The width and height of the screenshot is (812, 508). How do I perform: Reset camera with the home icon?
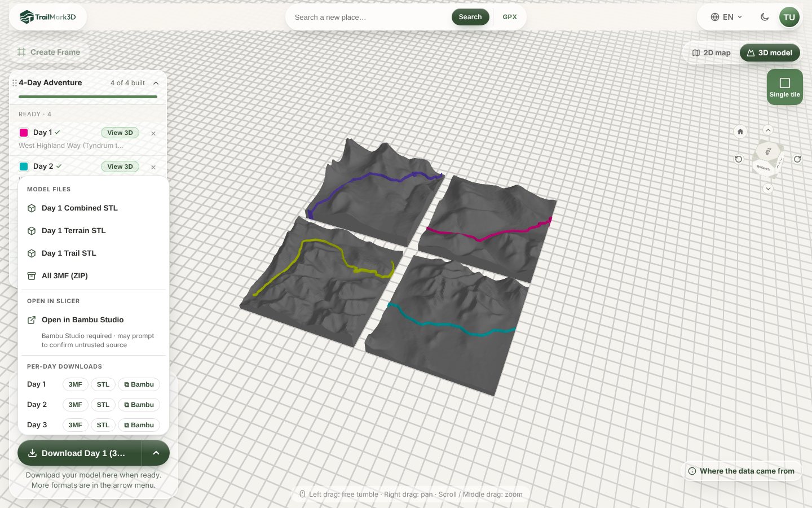click(740, 132)
